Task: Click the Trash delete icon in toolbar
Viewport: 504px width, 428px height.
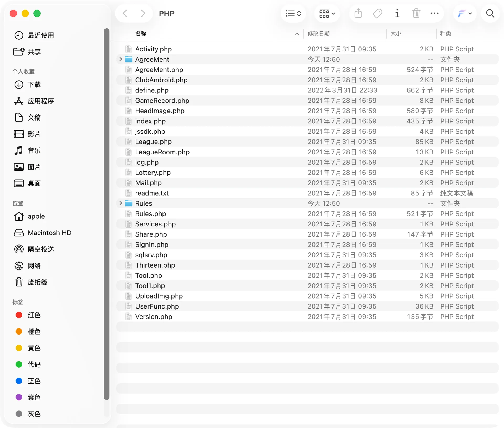Action: [x=416, y=13]
